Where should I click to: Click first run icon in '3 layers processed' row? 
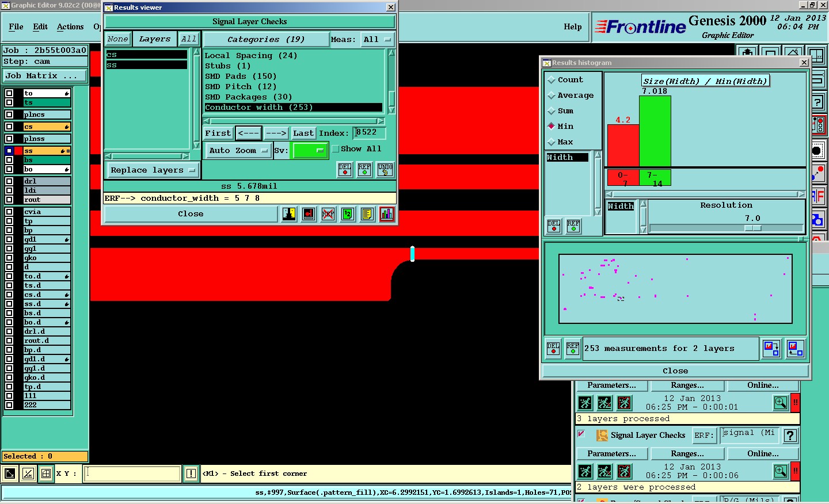coord(585,403)
